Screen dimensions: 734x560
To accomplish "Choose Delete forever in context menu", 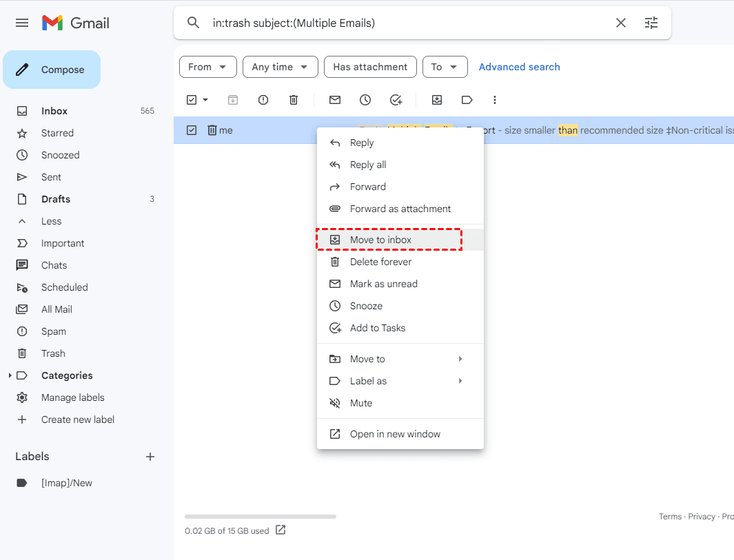I will point(380,262).
